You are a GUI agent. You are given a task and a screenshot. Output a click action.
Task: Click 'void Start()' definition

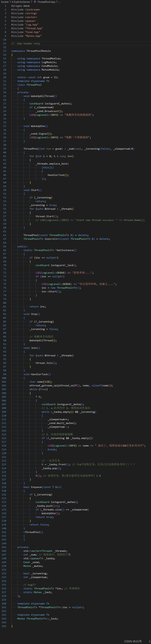click(x=32, y=190)
